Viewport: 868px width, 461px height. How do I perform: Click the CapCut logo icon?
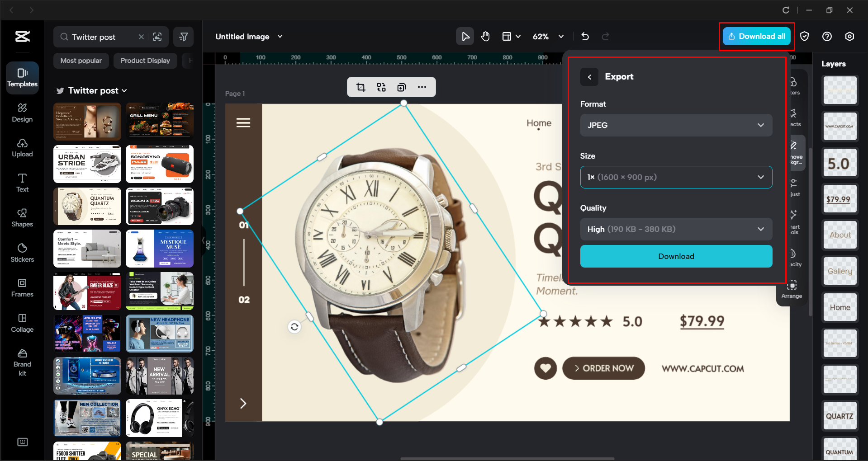coord(22,36)
